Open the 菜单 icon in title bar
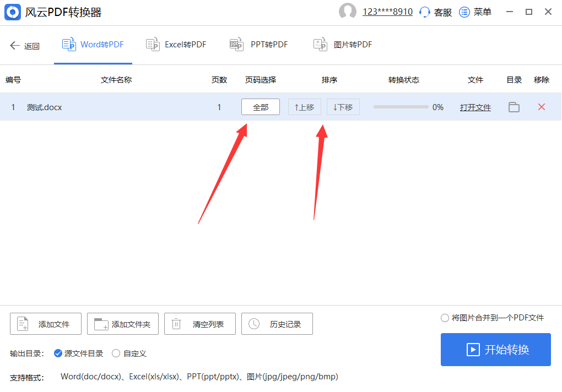This screenshot has height=392, width=562. [464, 12]
